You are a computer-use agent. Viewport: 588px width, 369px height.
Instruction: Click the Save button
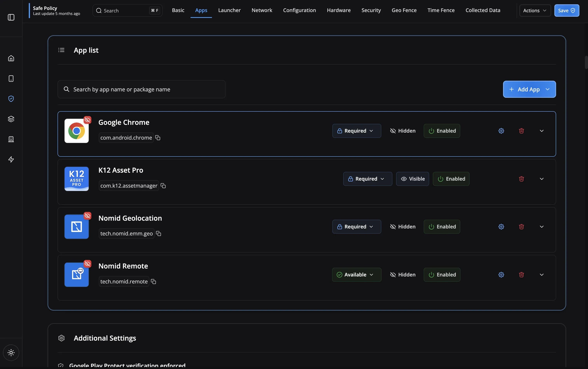[567, 10]
